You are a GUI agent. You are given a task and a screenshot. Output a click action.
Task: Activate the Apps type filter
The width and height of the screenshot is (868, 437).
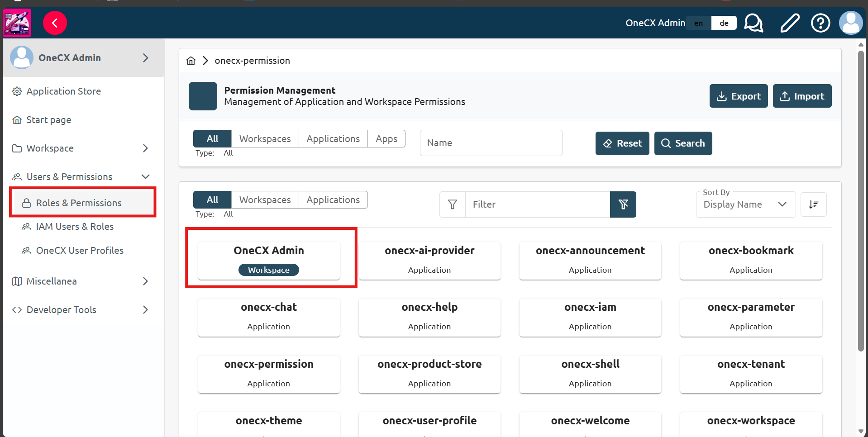tap(386, 138)
